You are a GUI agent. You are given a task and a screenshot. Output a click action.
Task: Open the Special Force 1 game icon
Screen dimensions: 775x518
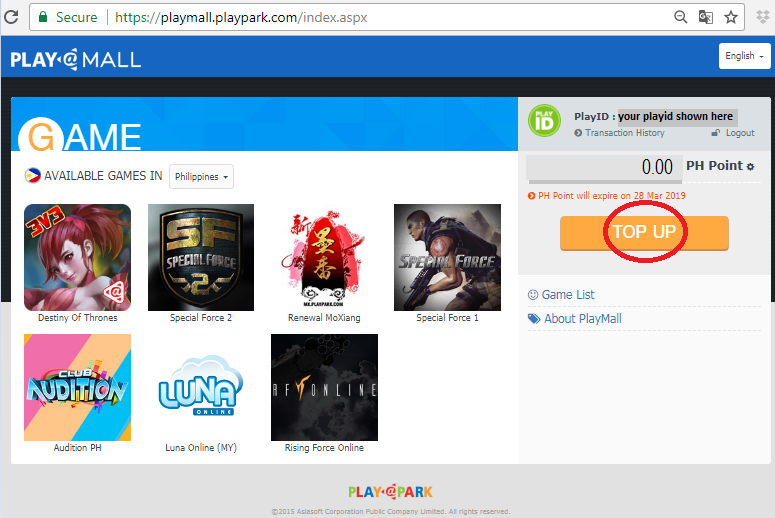point(446,257)
